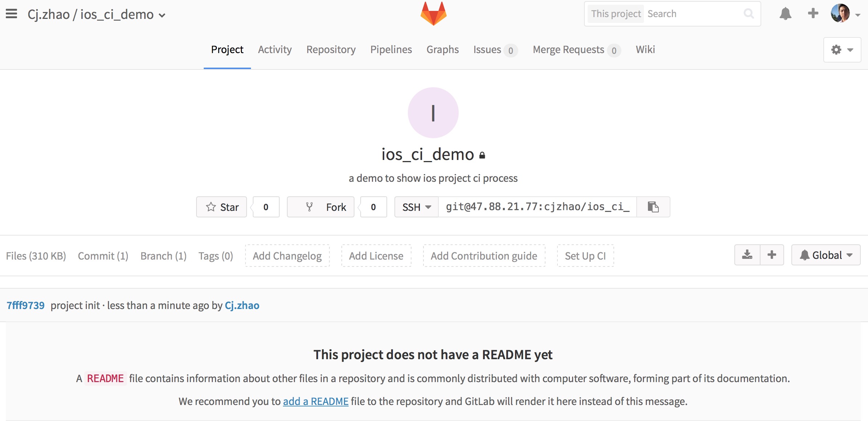Click the GitLab logo
Image resolution: width=868 pixels, height=421 pixels.
pos(433,13)
